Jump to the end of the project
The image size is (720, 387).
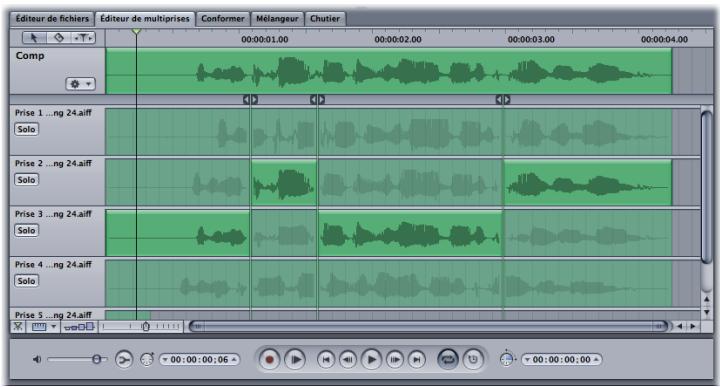(416, 359)
